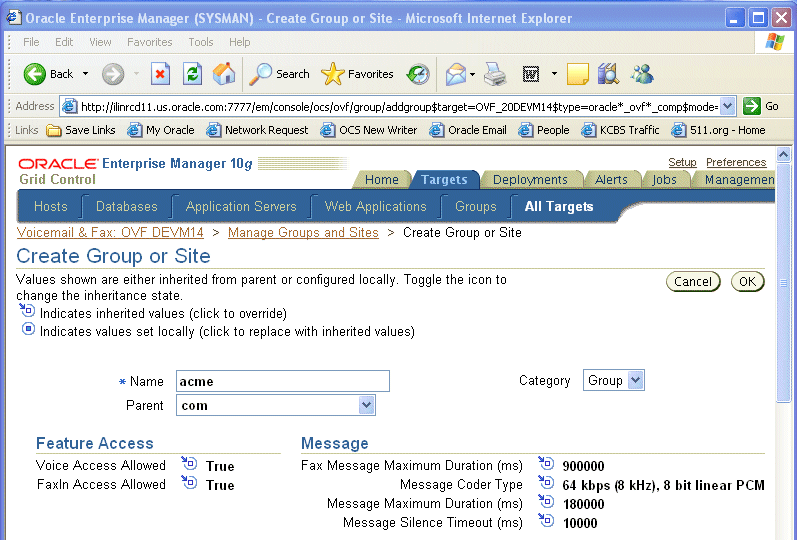797x540 pixels.
Task: Click the Research books icon
Action: [x=608, y=74]
